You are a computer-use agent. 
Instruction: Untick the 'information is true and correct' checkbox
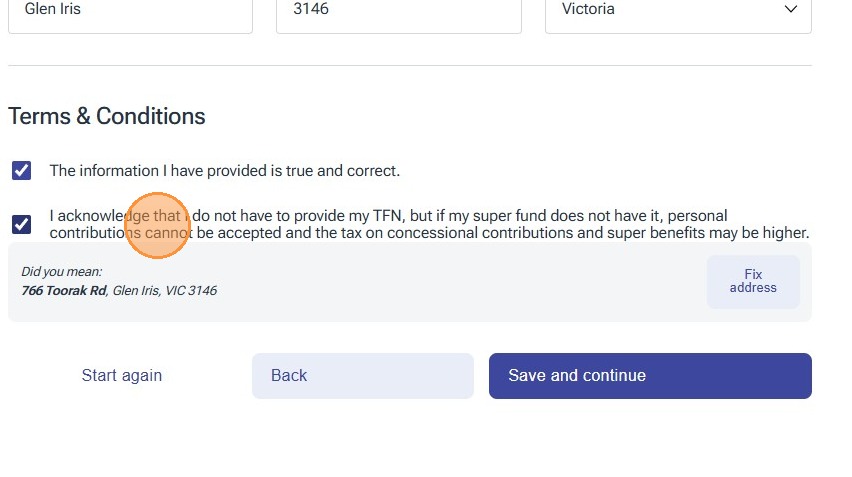pyautogui.click(x=21, y=171)
